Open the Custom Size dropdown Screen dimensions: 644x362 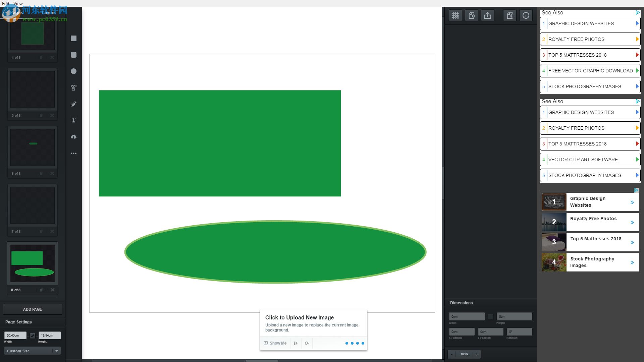coord(32,351)
